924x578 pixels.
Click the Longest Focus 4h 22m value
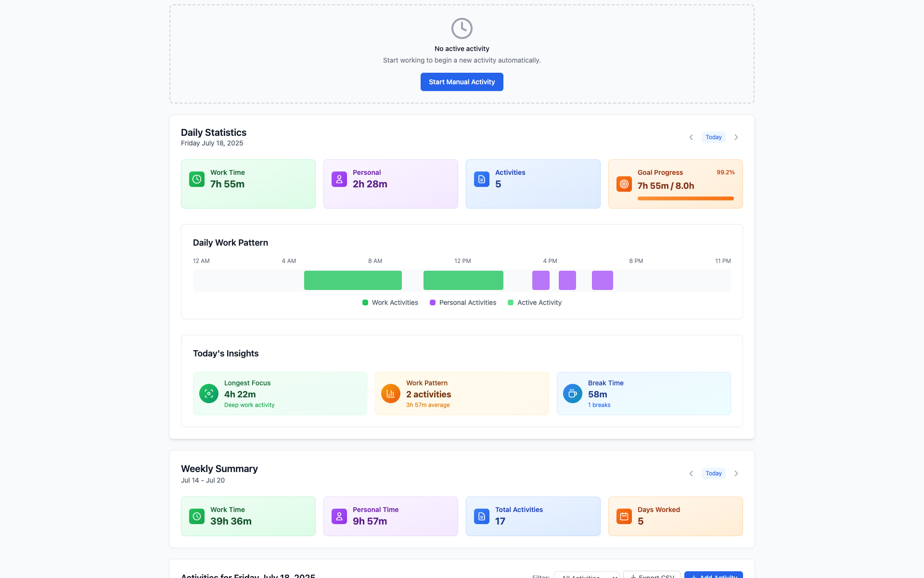(240, 394)
